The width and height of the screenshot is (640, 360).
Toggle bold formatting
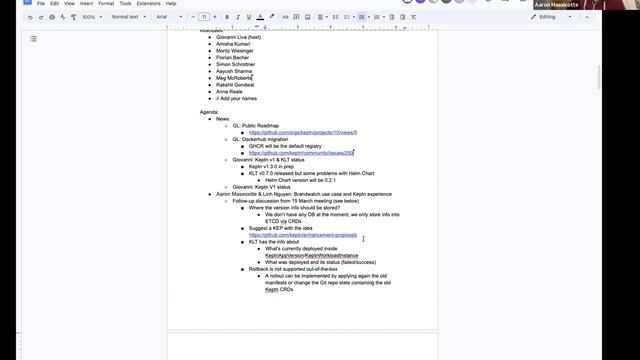[227, 17]
